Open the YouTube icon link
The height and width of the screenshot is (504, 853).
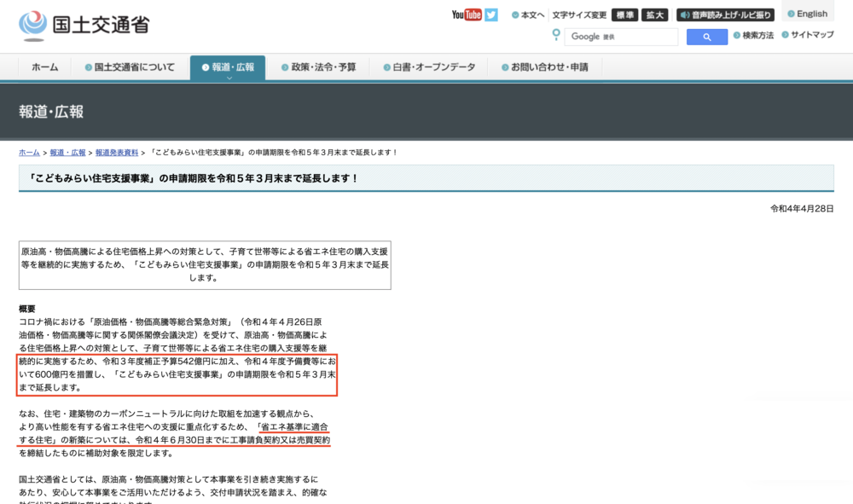[467, 14]
